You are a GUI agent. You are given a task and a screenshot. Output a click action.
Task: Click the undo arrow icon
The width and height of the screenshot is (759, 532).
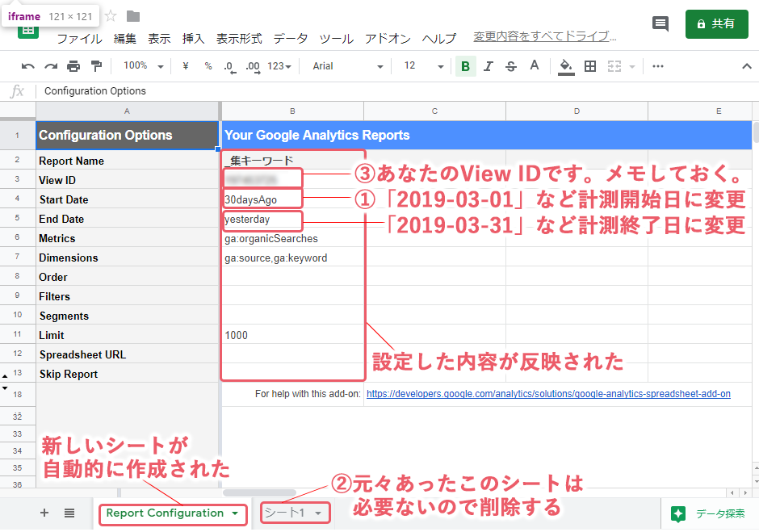27,66
